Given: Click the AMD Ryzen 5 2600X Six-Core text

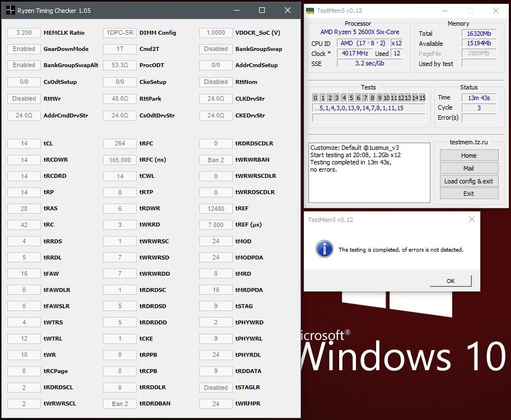Looking at the screenshot, I should [x=359, y=32].
